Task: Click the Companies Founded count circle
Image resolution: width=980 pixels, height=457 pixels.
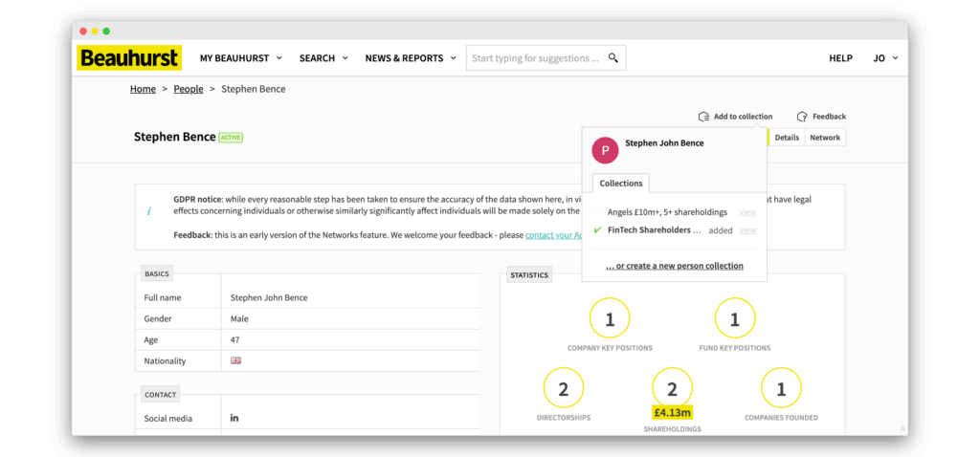Action: click(x=781, y=389)
